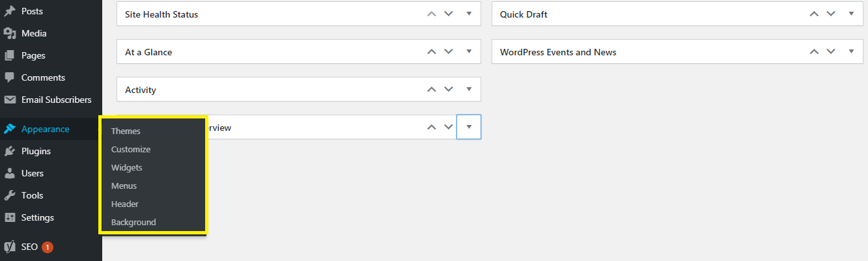Click the WordPress Events and News heading

[x=558, y=51]
